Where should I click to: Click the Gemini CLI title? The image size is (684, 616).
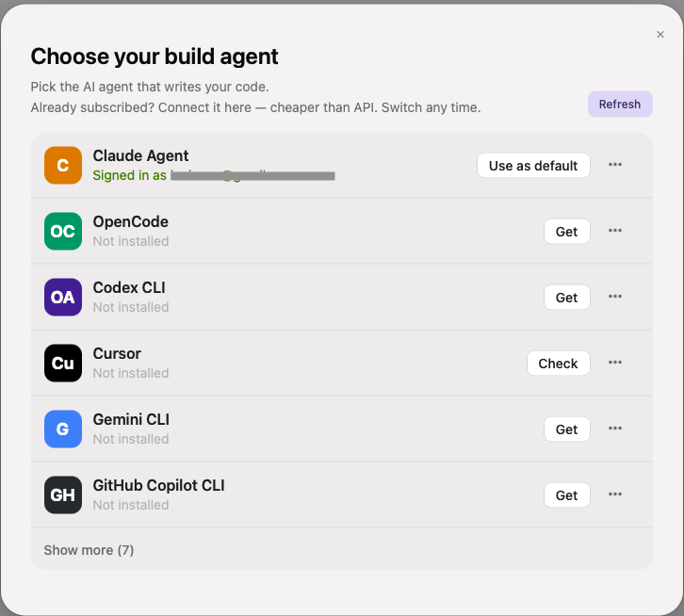click(131, 419)
